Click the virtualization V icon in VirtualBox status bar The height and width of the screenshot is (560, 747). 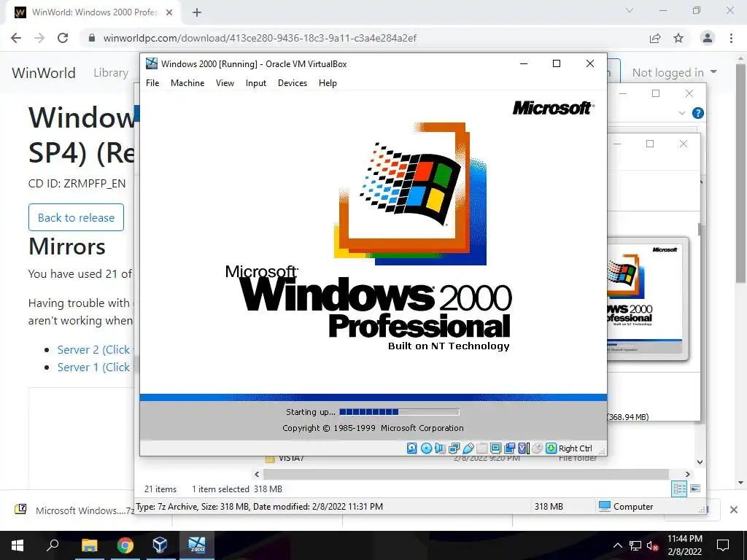pos(524,448)
